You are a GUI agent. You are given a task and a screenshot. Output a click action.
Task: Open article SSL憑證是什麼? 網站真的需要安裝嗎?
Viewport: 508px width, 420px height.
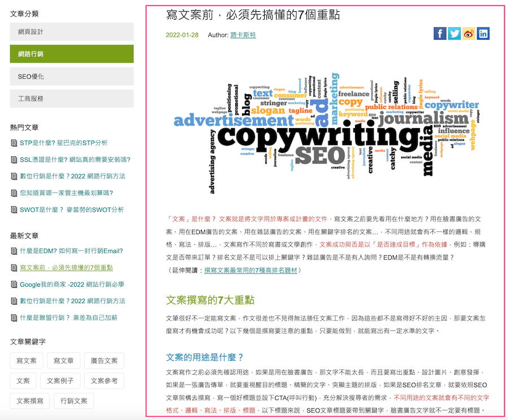[x=75, y=159]
